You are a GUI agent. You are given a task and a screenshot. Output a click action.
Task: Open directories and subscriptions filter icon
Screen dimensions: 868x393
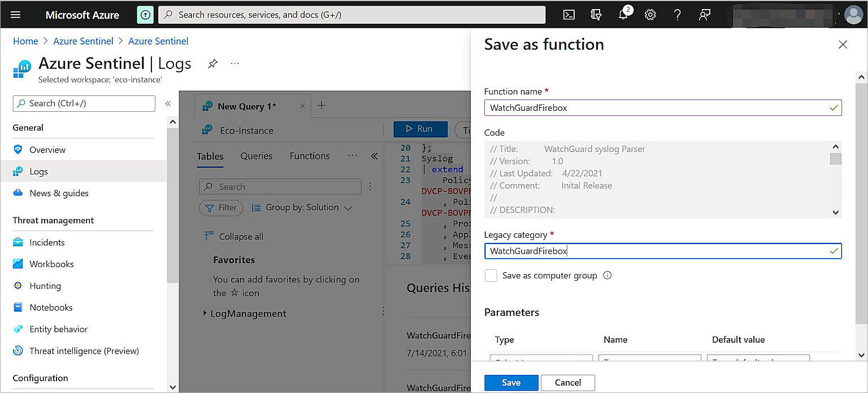point(596,15)
